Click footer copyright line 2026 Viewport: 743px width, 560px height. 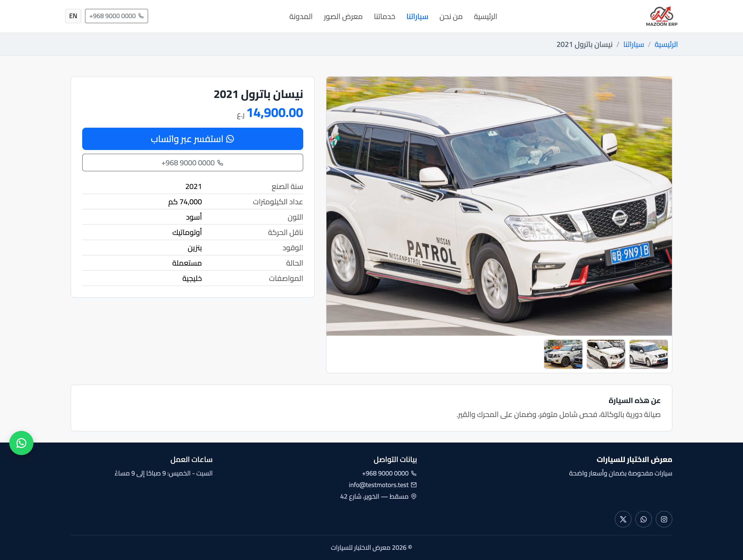371,547
